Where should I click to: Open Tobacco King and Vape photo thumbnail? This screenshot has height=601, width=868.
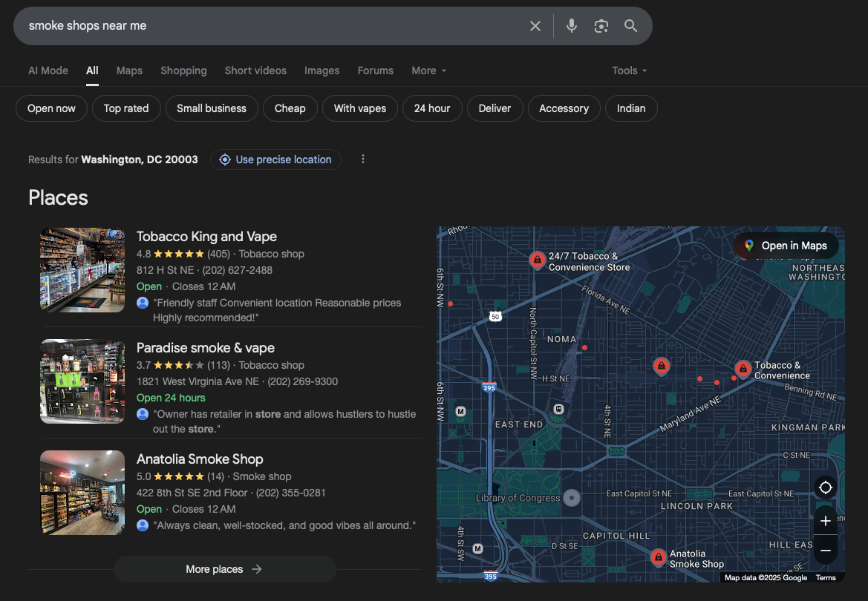point(82,270)
